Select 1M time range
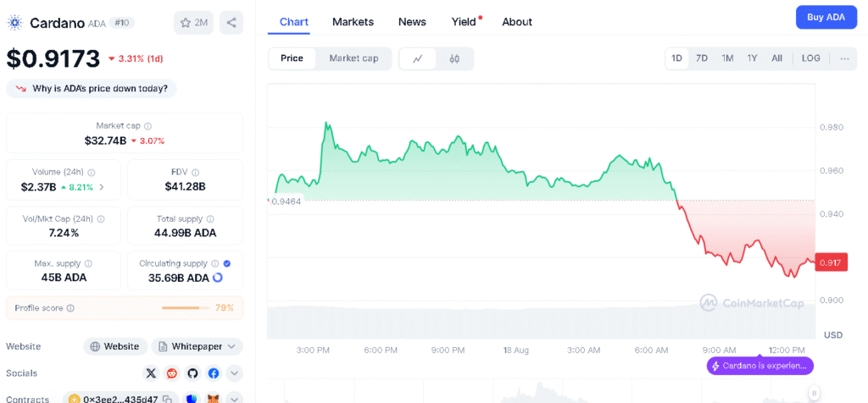Screen dimensions: 868x403 726,58
